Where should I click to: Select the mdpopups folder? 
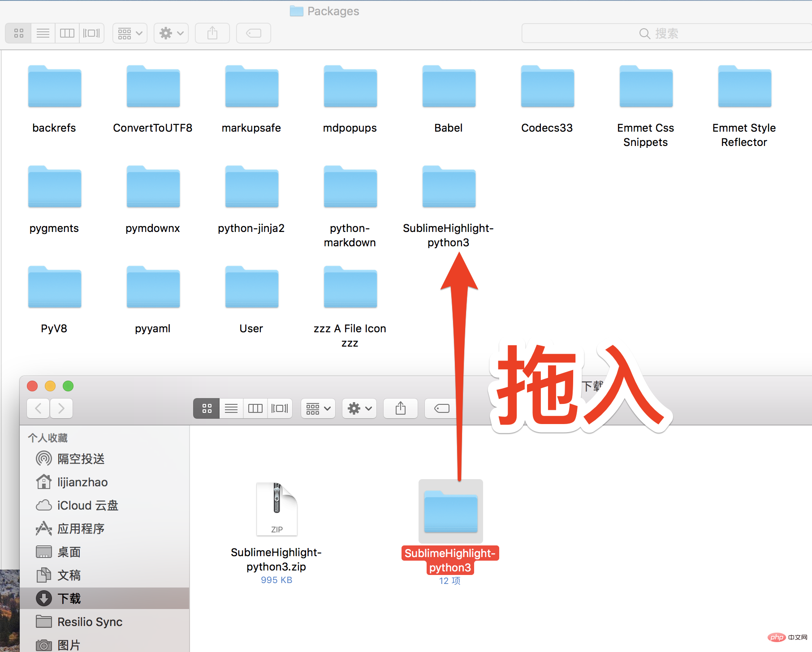point(350,86)
